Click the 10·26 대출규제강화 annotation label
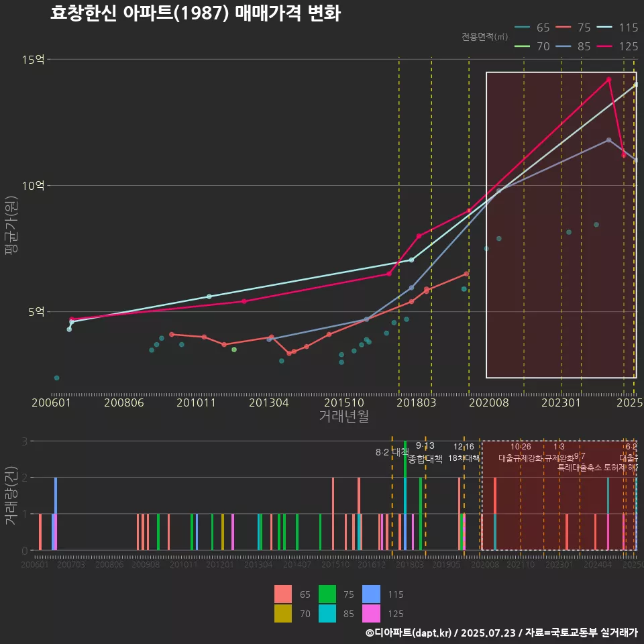The width and height of the screenshot is (644, 644). 521,452
